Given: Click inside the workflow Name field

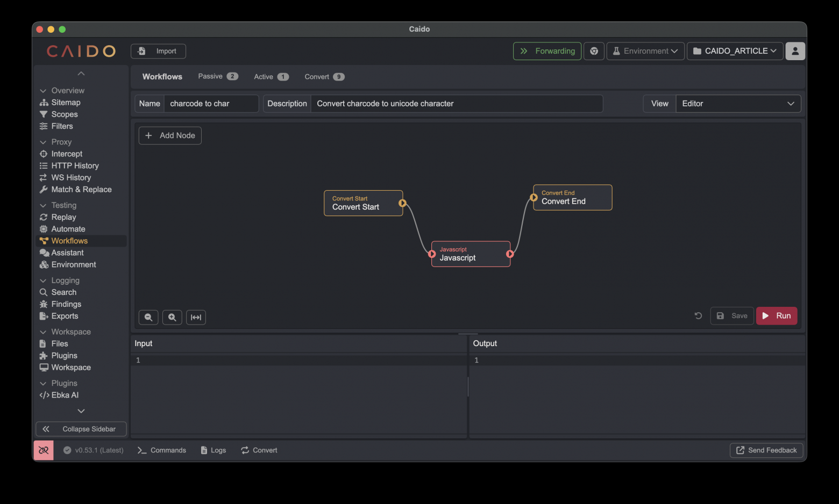Looking at the screenshot, I should [x=211, y=103].
